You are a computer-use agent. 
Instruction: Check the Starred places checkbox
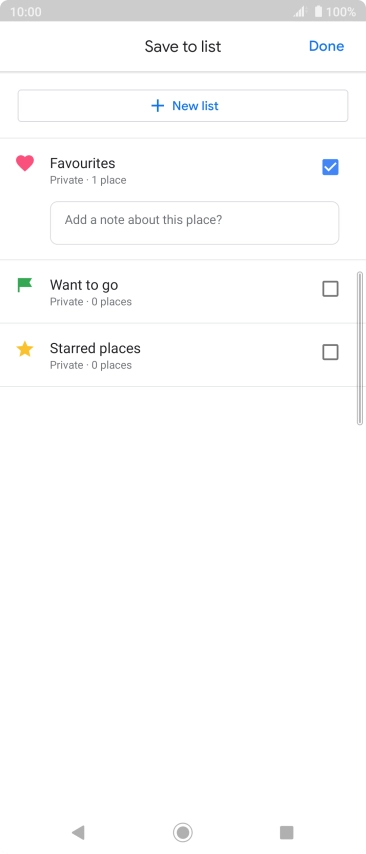point(330,352)
